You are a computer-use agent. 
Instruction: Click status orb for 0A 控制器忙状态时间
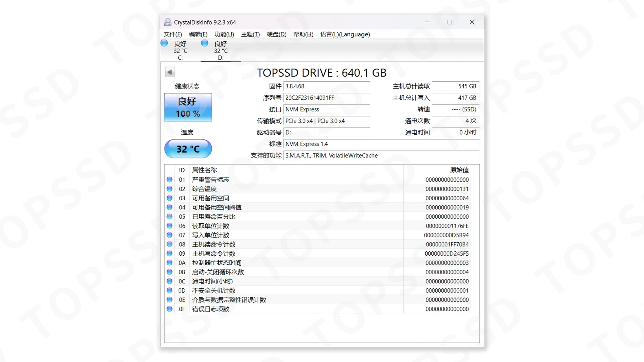pyautogui.click(x=169, y=263)
